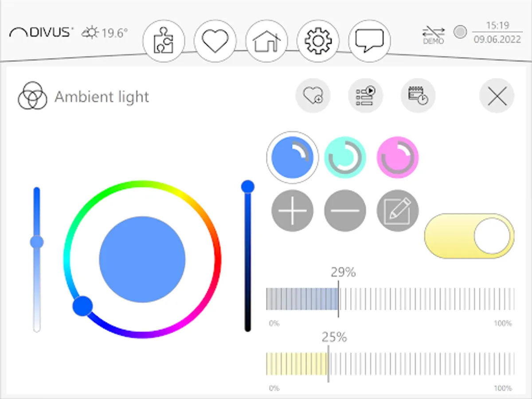Edit the preset with pencil button
The image size is (532, 399).
click(397, 211)
